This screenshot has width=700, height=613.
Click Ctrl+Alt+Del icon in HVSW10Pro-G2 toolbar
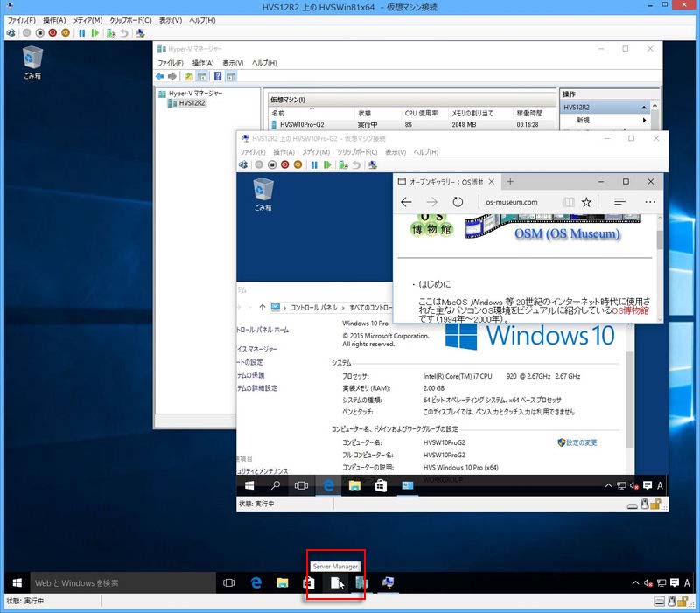[x=243, y=164]
